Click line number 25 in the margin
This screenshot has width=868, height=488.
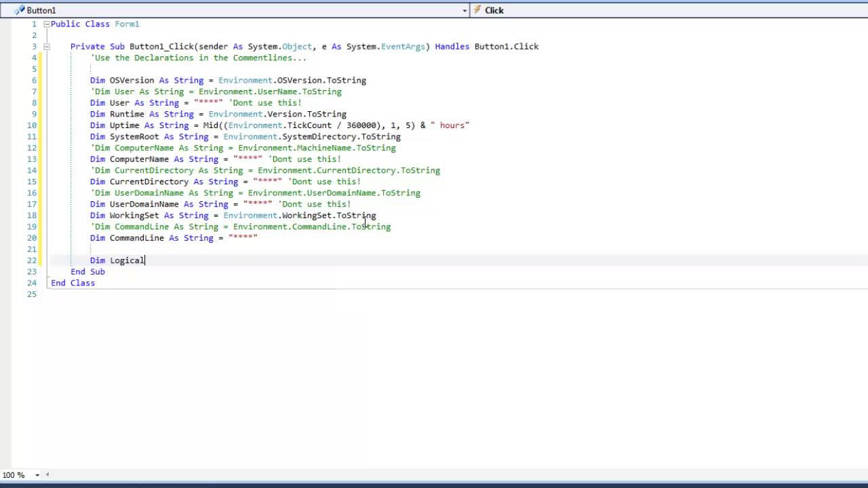click(32, 294)
